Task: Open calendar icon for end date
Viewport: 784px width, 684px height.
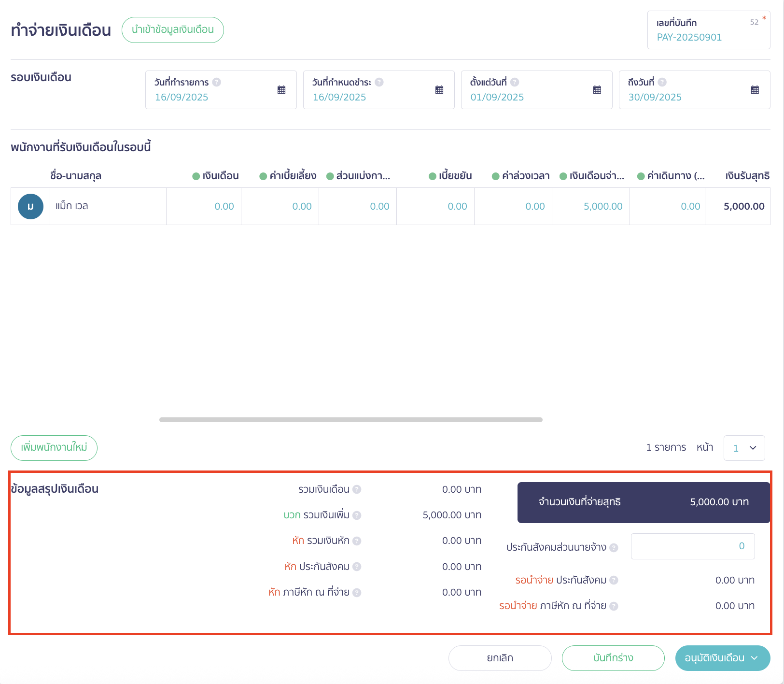Action: point(755,90)
